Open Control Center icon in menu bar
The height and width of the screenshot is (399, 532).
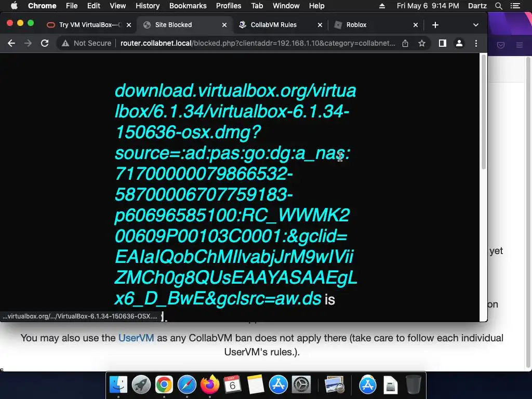pos(516,6)
